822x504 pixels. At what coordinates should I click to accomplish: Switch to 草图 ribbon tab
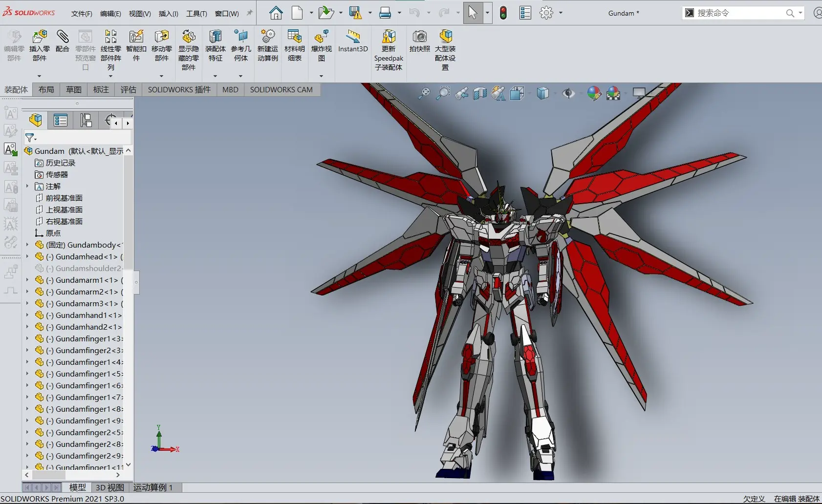[x=74, y=89]
